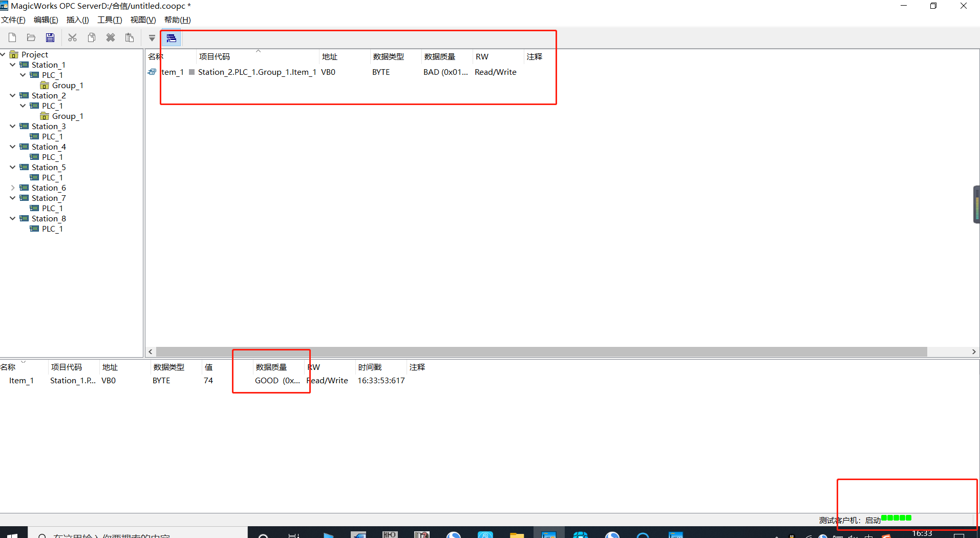Click 'Station_2.PLC_1.Group_1.Item_1' item code text
Screen dimensions: 980x538
point(257,72)
